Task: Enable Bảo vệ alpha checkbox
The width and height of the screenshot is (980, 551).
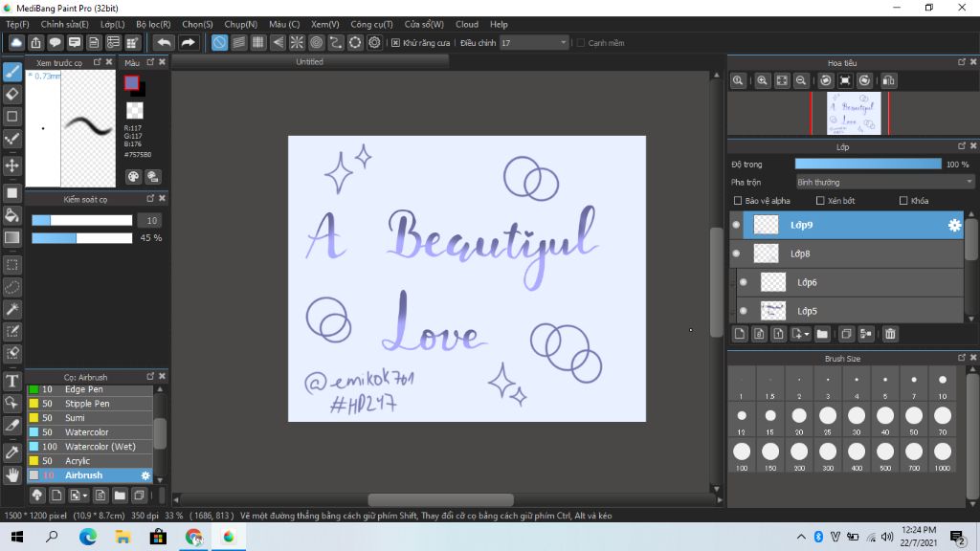Action: (x=738, y=201)
